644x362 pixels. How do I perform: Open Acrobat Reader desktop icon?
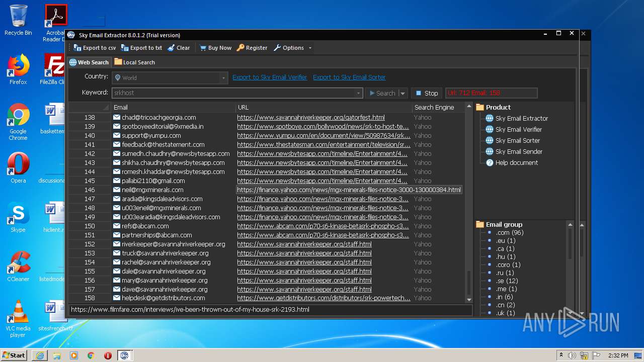click(55, 23)
